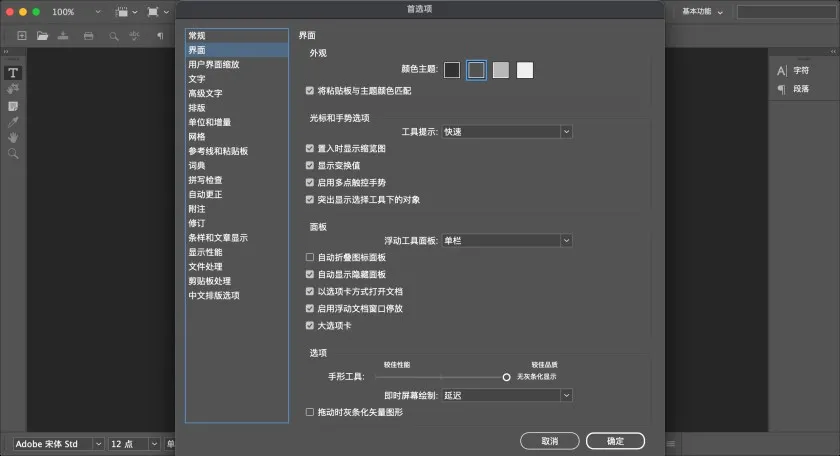Select the Note tool in left toolbar
Viewport: 840px width, 456px height.
[13, 106]
